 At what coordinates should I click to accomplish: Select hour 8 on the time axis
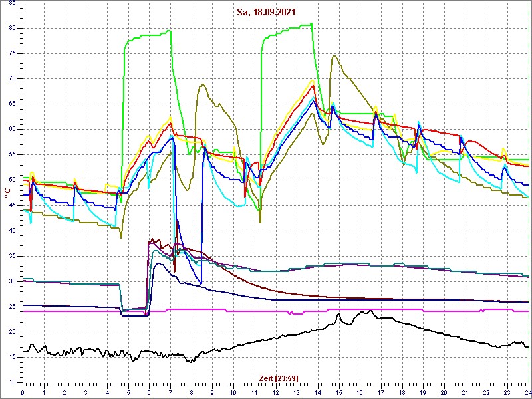(x=192, y=392)
